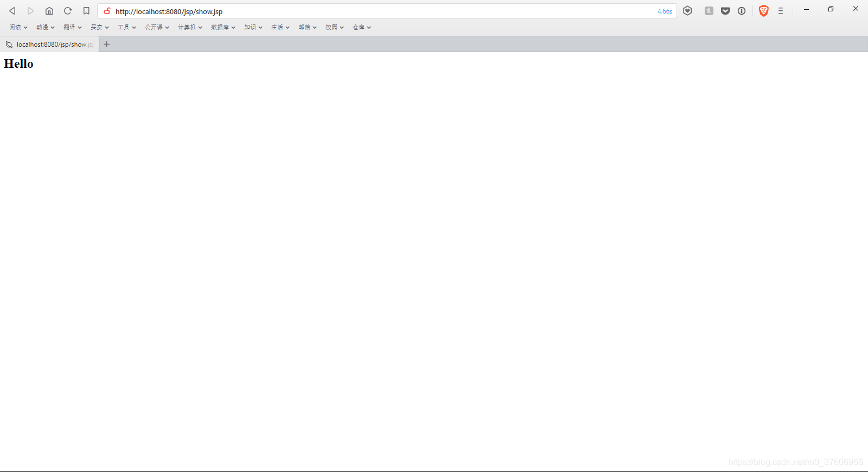Select the localhost:8080/jsp/show.jsp tab
The width and height of the screenshot is (868, 472).
click(x=49, y=44)
